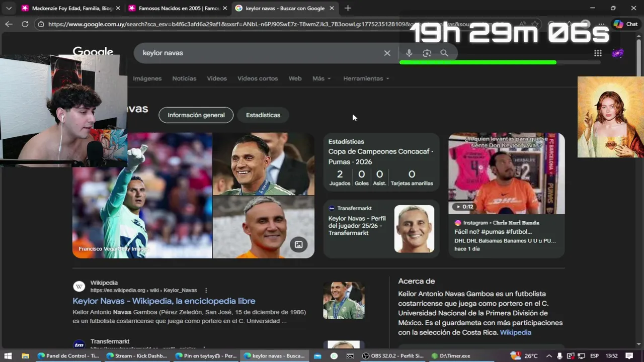644x362 pixels.
Task: Show hidden system tray icons chevron
Action: coord(549,356)
